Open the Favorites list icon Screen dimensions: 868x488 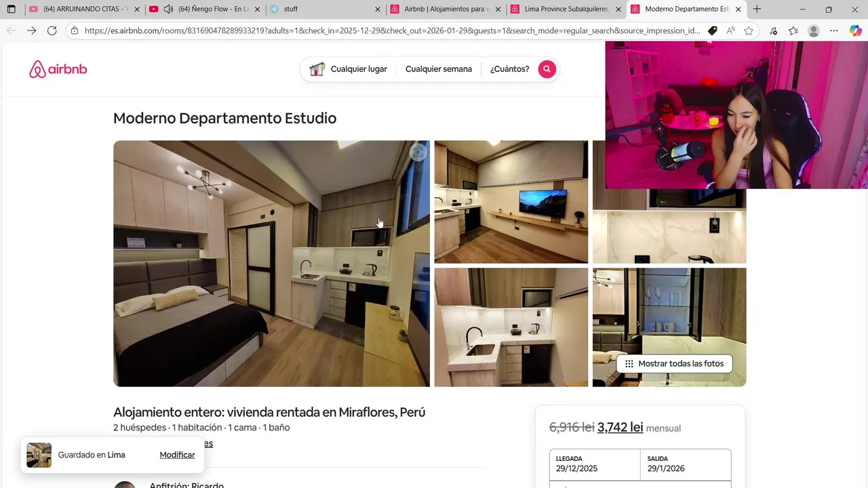793,30
